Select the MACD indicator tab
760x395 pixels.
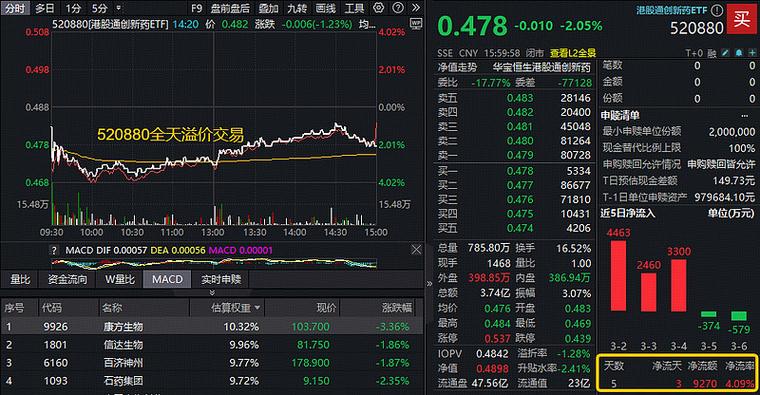167,279
